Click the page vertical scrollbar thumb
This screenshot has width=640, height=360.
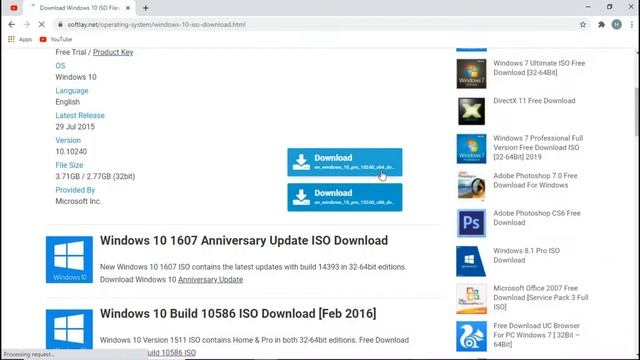637,112
